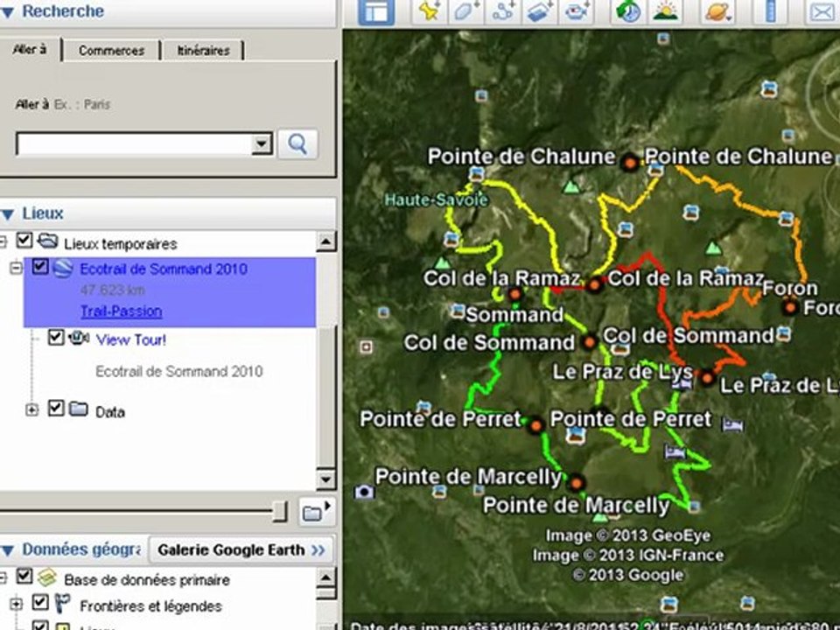Click the Lieux list scroll down arrow
This screenshot has height=630, width=840.
tap(326, 479)
